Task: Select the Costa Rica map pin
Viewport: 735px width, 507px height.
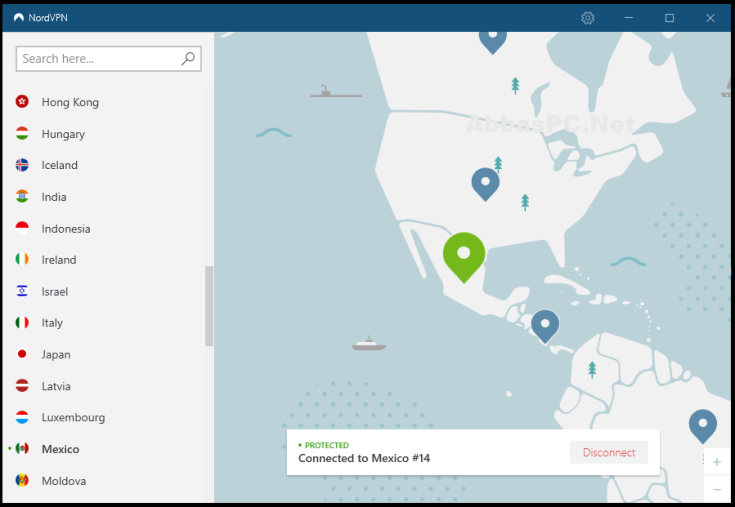Action: click(x=545, y=326)
